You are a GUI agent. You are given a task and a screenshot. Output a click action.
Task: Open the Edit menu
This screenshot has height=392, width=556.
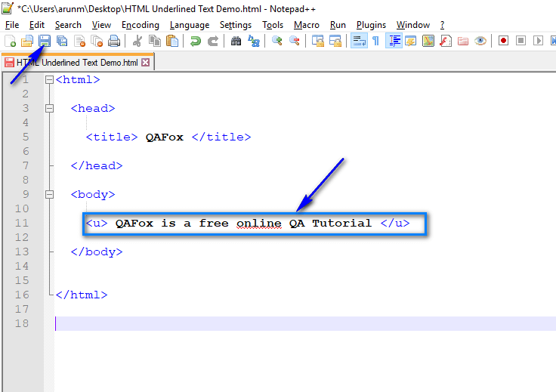[x=36, y=25]
